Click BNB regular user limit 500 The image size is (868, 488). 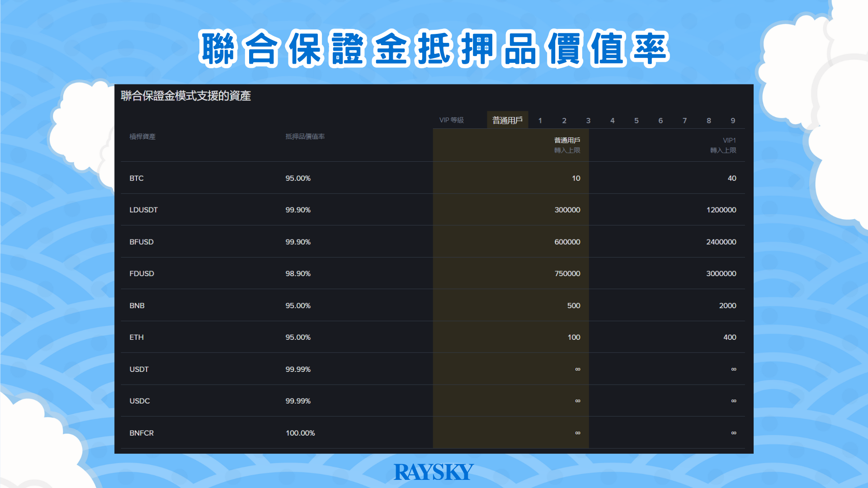click(x=574, y=305)
